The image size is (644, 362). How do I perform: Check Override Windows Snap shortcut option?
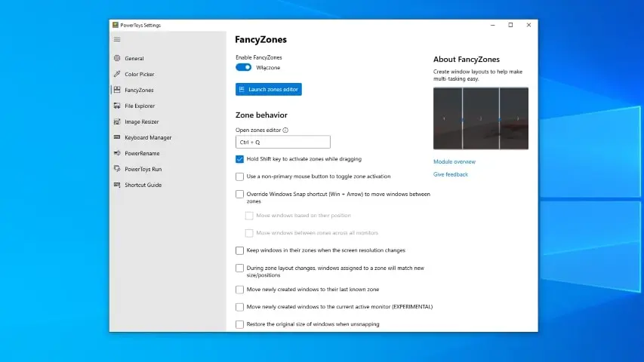(x=240, y=194)
